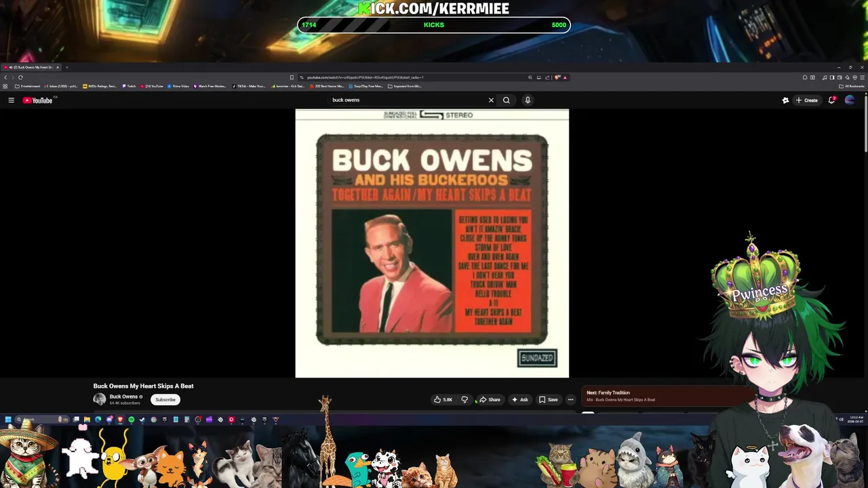Open zoom magnifier in address bar
This screenshot has height=488, width=868.
coord(530,77)
